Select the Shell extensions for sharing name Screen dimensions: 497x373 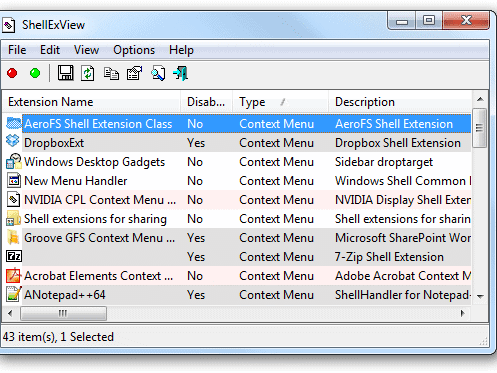95,219
